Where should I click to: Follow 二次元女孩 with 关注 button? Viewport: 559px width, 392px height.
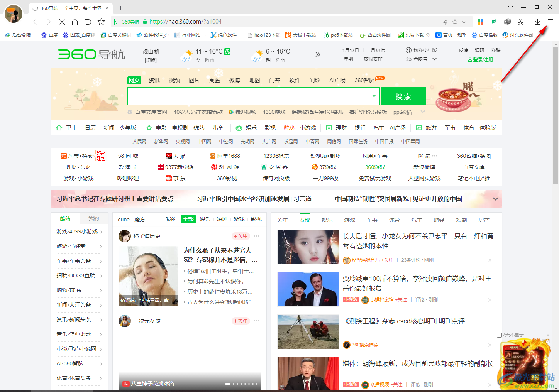tap(241, 321)
